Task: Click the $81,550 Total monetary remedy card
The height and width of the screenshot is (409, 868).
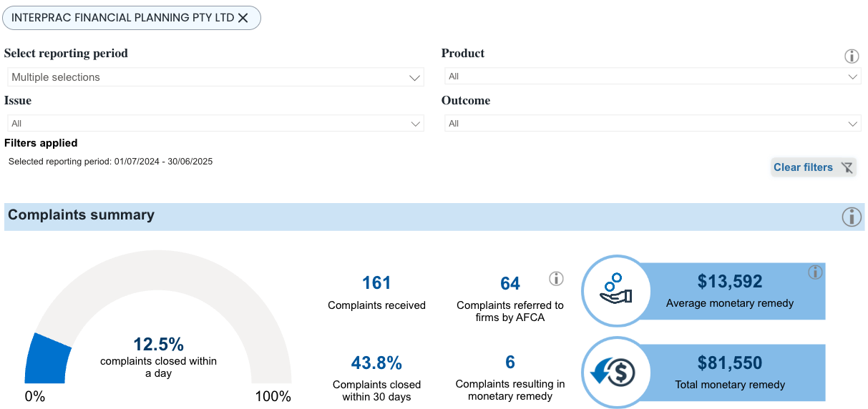Action: point(730,372)
